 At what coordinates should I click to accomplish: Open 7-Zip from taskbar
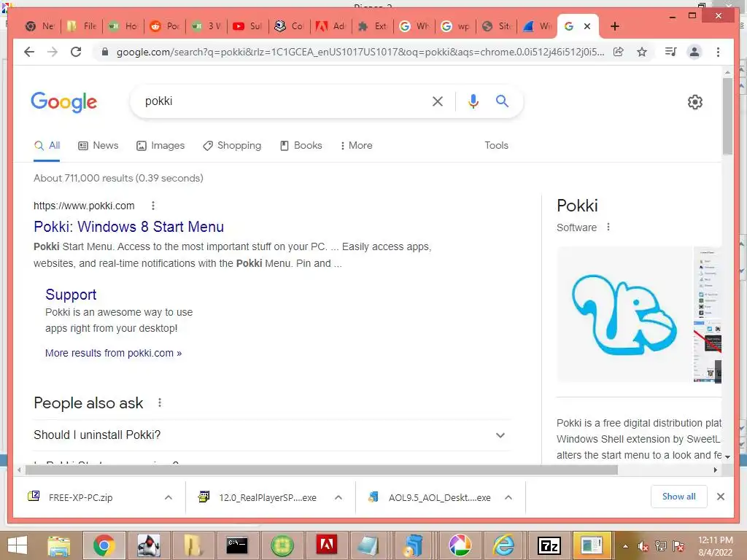pyautogui.click(x=549, y=545)
